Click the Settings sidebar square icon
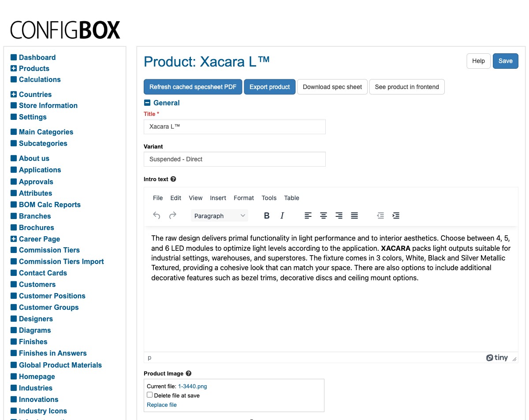The image size is (529, 420). point(14,117)
